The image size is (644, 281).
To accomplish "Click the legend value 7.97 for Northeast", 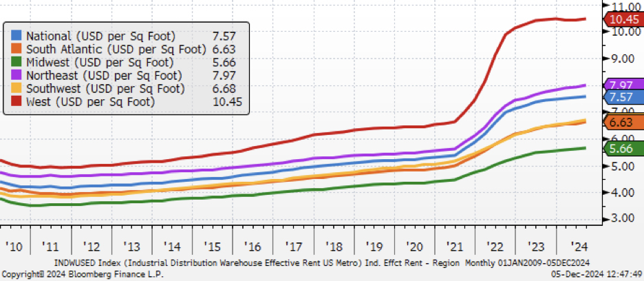I will pos(224,76).
